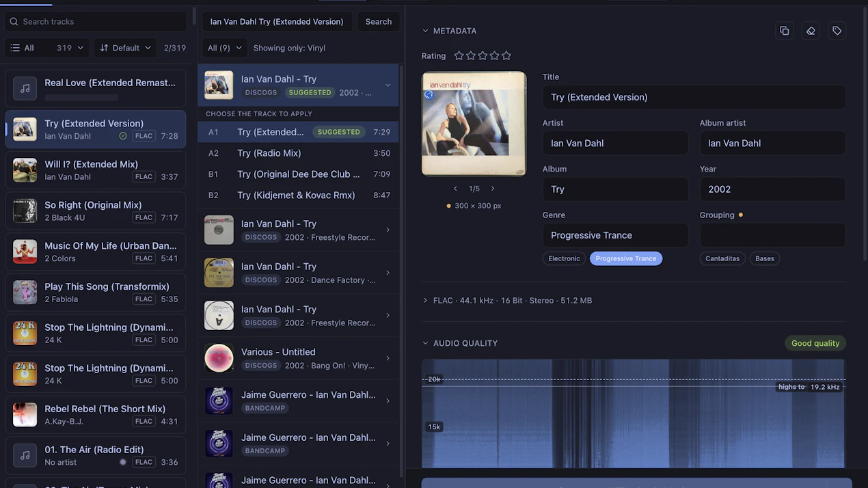Click the Year field showing 2002
This screenshot has height=488, width=868.
pos(773,189)
